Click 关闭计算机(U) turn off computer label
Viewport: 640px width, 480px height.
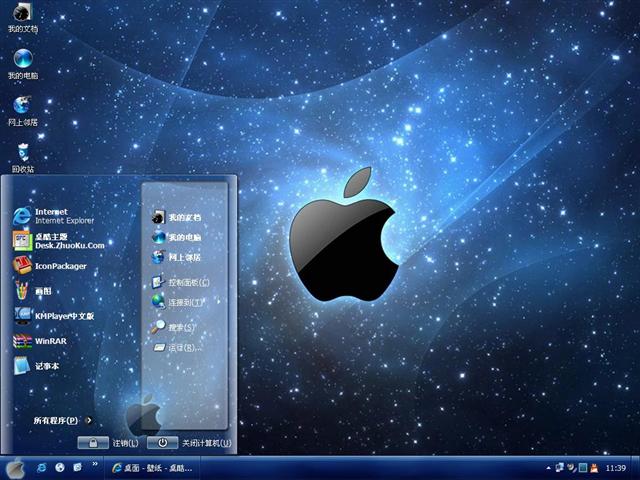(x=207, y=443)
